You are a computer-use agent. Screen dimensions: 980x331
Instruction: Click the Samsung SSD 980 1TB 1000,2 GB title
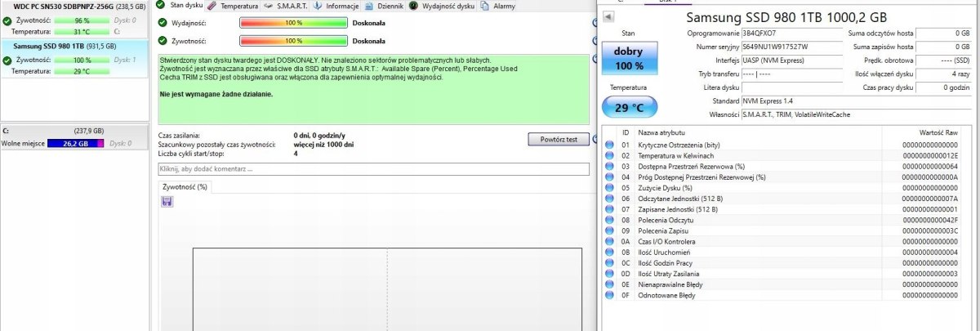click(786, 16)
